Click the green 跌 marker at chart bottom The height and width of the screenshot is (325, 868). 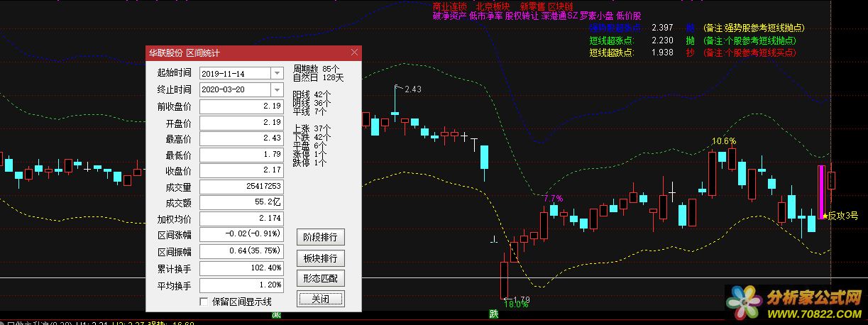tap(493, 314)
